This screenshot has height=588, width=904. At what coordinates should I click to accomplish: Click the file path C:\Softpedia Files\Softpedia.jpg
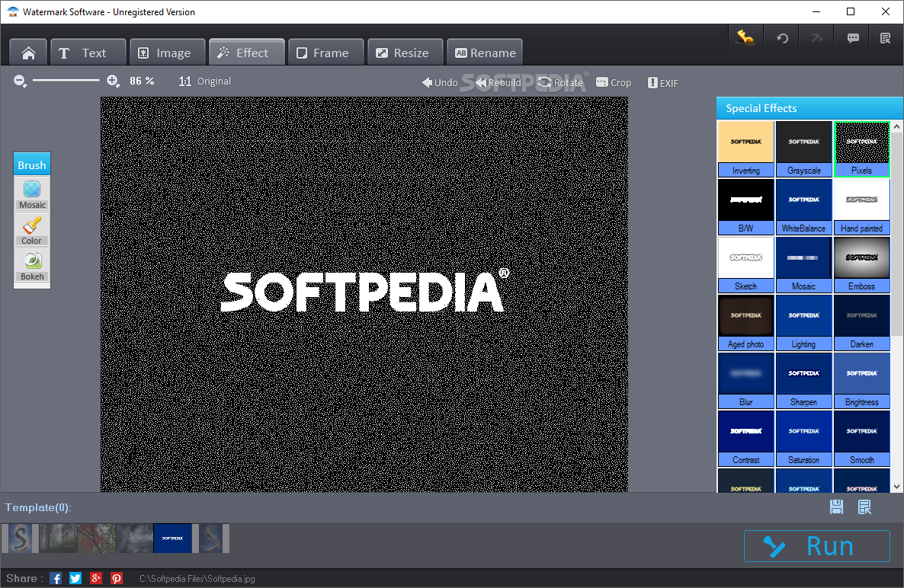click(x=197, y=579)
